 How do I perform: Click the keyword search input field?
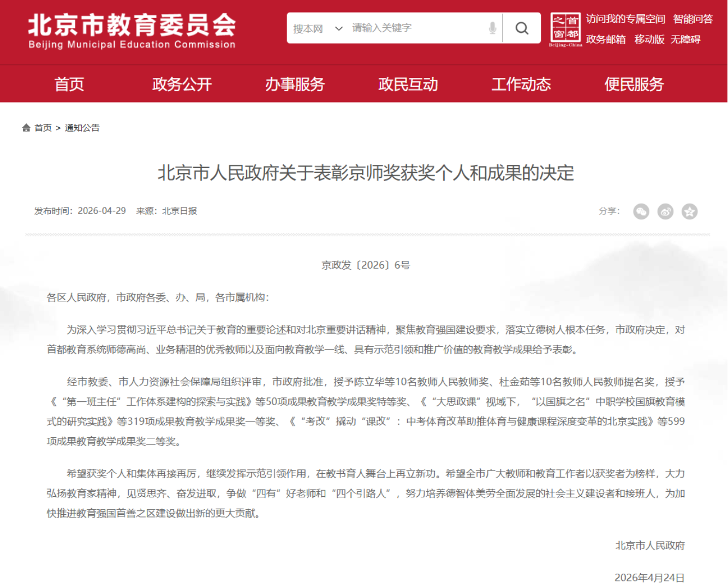[x=417, y=28]
